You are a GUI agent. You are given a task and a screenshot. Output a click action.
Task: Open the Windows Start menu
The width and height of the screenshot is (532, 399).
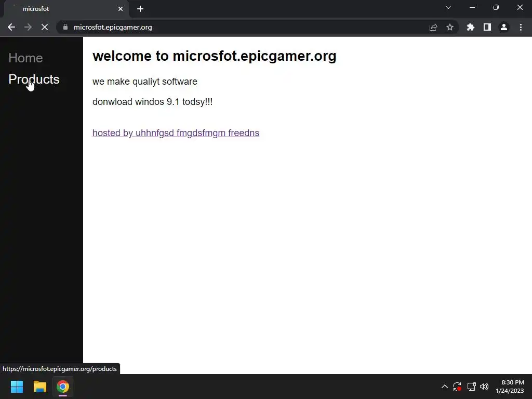17,387
